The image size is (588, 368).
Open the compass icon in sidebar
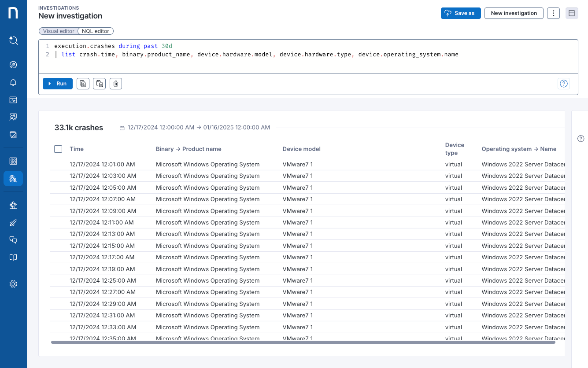pyautogui.click(x=13, y=65)
